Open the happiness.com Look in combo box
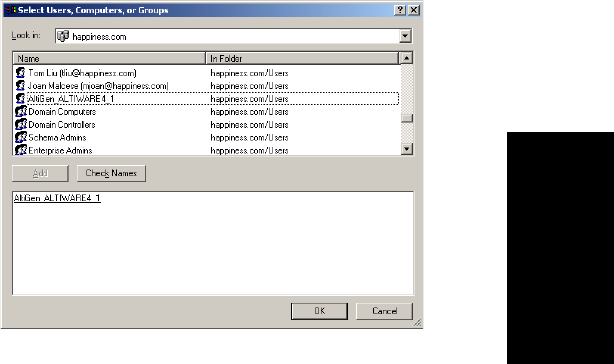The image size is (614, 364). [x=234, y=36]
